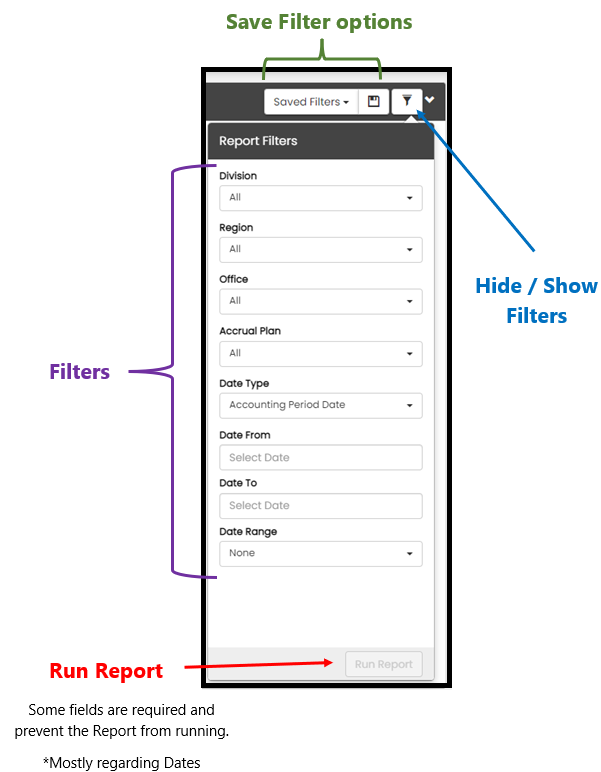This screenshot has height=772, width=601.
Task: Click the Division field label
Action: point(238,176)
